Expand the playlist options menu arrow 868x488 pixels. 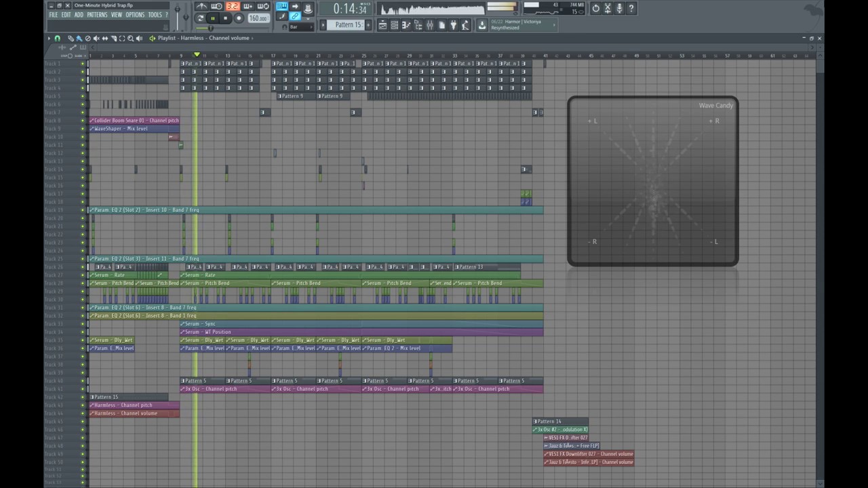pos(50,38)
